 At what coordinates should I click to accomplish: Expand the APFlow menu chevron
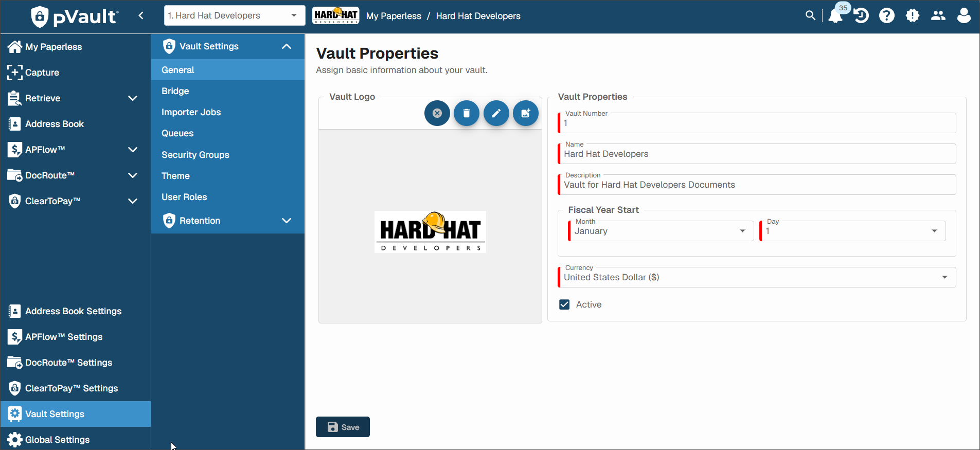133,150
